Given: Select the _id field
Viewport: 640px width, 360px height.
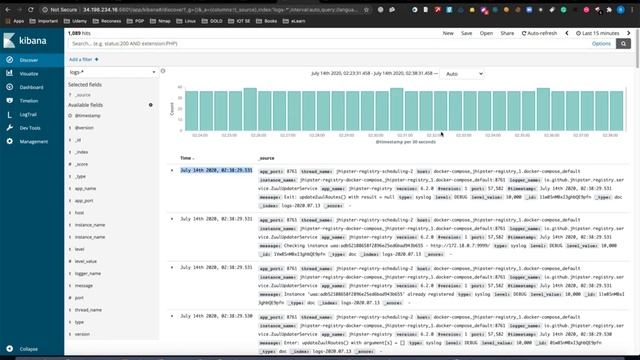Looking at the screenshot, I should pos(78,140).
